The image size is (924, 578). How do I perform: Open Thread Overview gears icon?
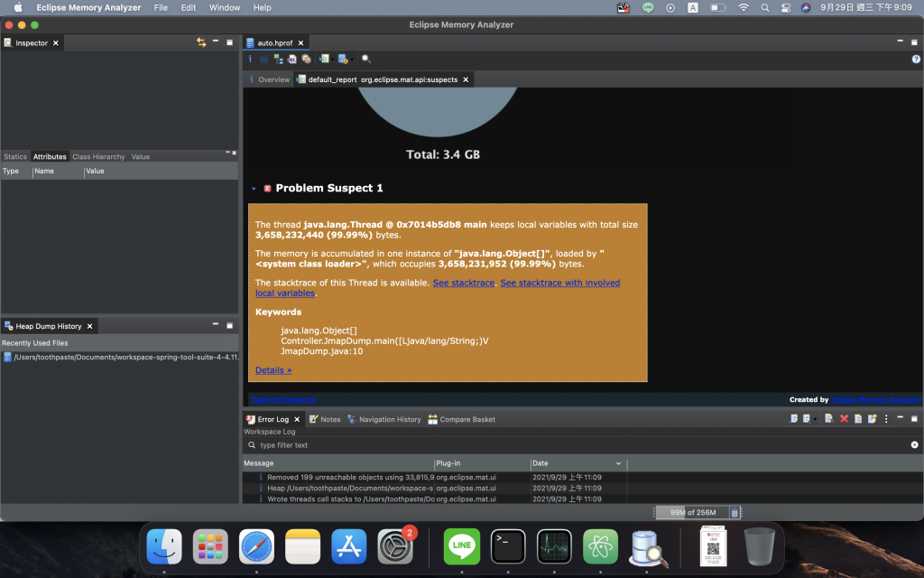pos(307,59)
